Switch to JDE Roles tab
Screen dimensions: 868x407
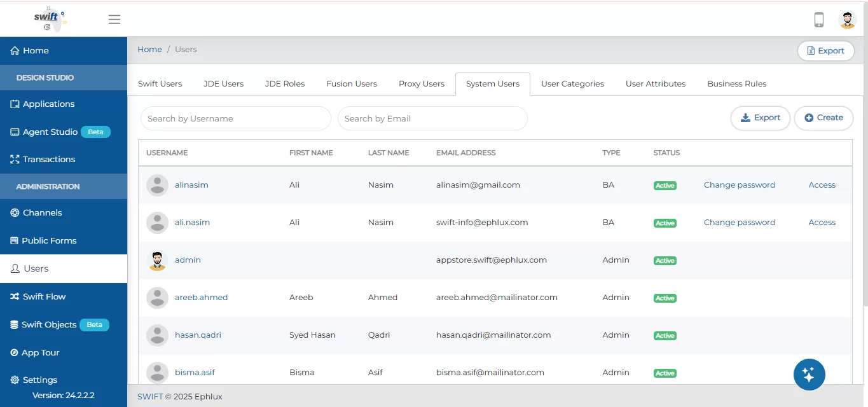tap(285, 84)
